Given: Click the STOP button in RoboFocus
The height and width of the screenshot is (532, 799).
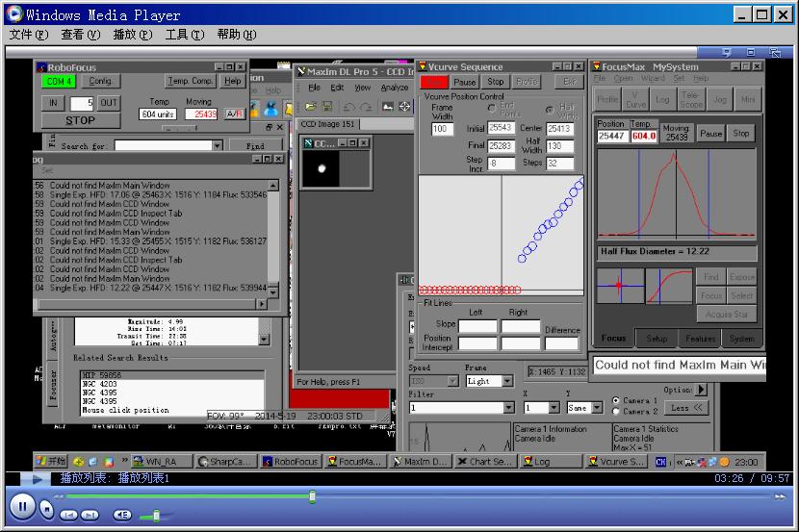Looking at the screenshot, I should coord(81,120).
